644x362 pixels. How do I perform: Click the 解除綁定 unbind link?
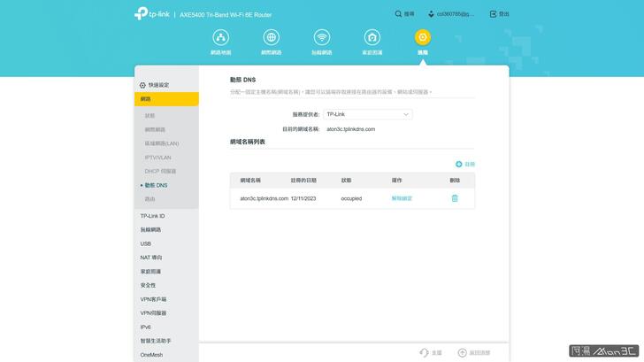[x=402, y=198]
